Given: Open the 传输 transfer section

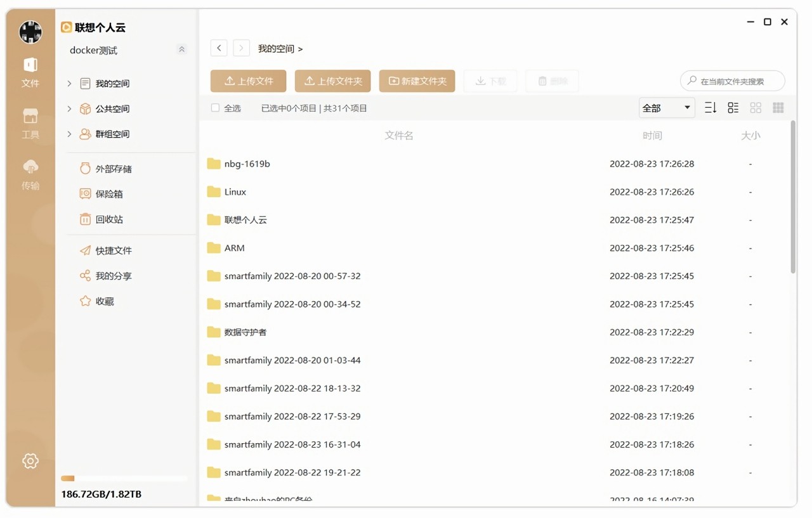Looking at the screenshot, I should pos(30,174).
